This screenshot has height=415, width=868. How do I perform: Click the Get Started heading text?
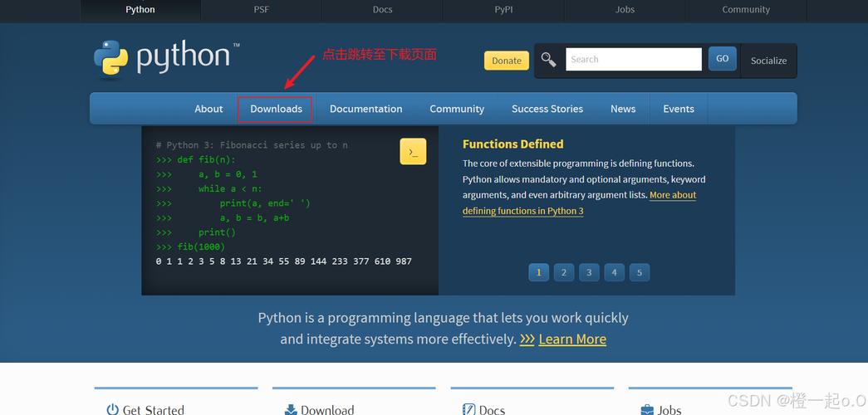(154, 410)
